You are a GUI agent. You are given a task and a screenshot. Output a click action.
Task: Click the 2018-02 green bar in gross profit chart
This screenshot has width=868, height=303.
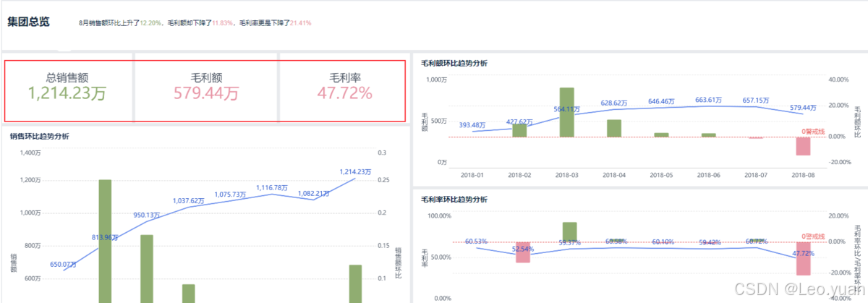click(520, 130)
